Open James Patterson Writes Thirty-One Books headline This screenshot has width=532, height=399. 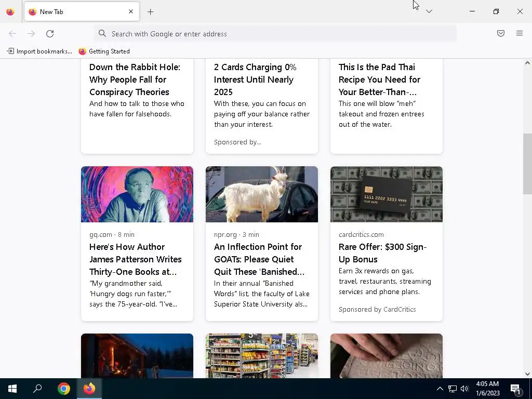click(136, 259)
